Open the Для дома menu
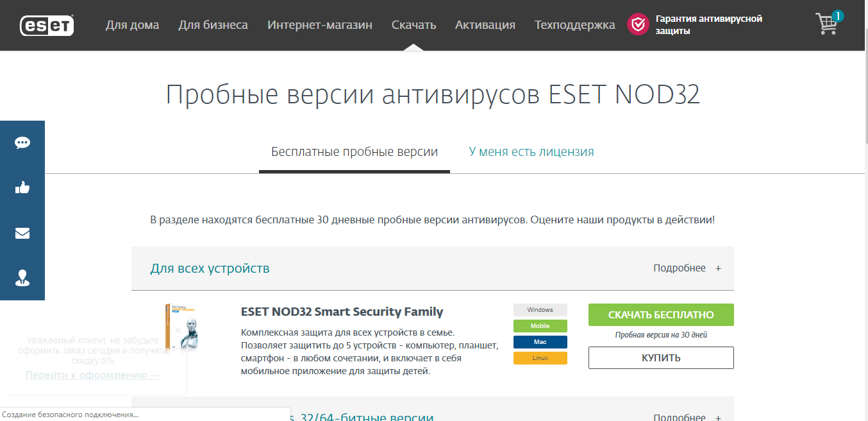868x421 pixels. 133,25
